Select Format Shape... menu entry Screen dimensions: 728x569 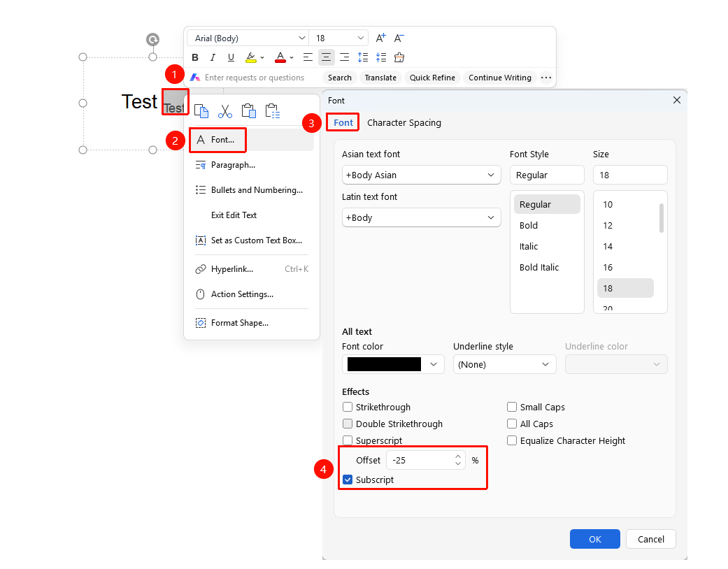tap(252, 323)
